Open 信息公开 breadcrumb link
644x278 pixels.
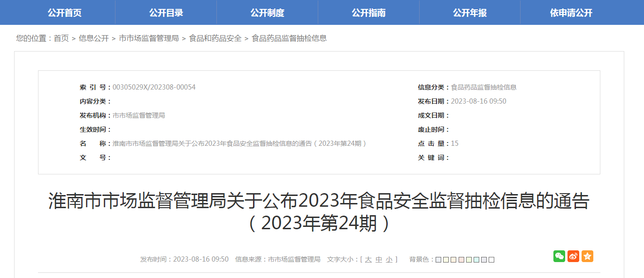93,38
